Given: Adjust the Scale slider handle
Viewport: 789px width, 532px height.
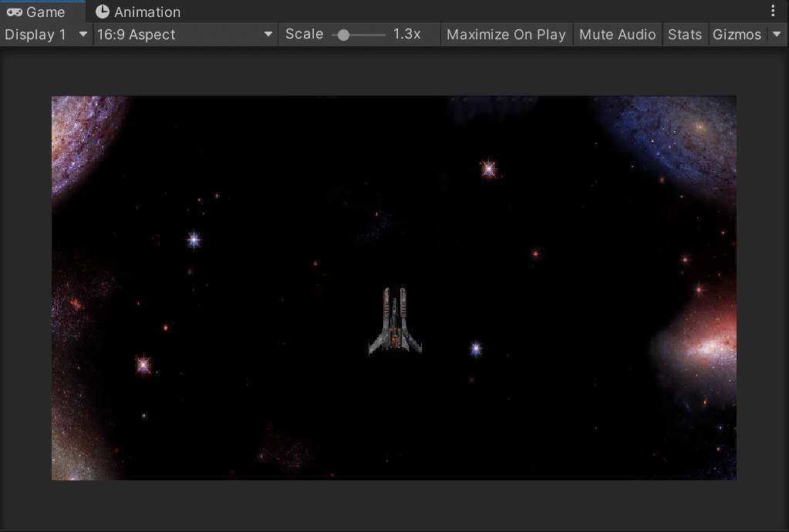Looking at the screenshot, I should pyautogui.click(x=344, y=35).
